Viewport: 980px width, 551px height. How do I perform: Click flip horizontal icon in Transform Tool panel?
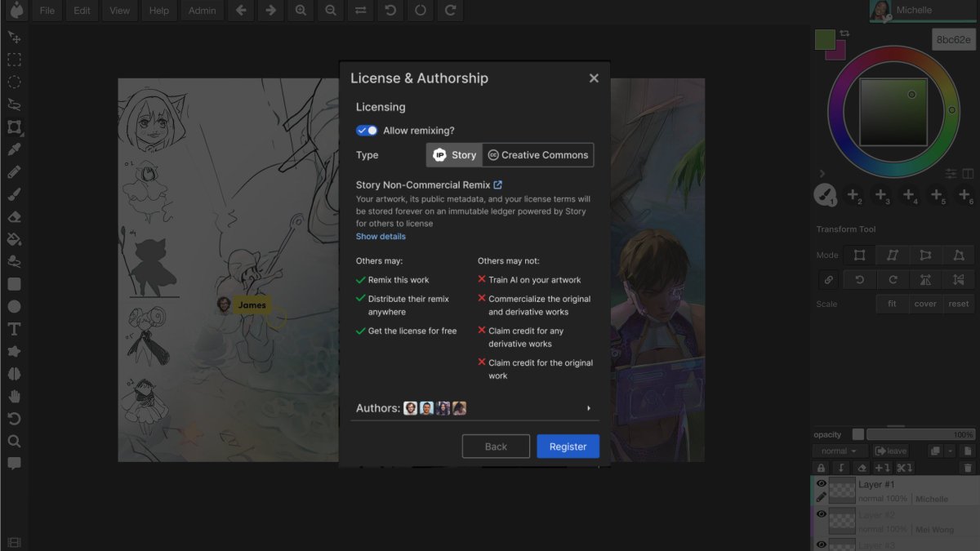925,280
